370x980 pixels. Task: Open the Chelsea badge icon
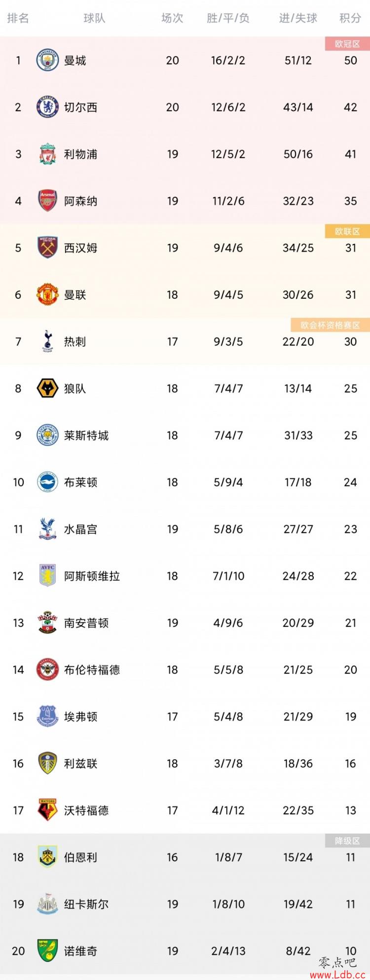[x=48, y=107]
